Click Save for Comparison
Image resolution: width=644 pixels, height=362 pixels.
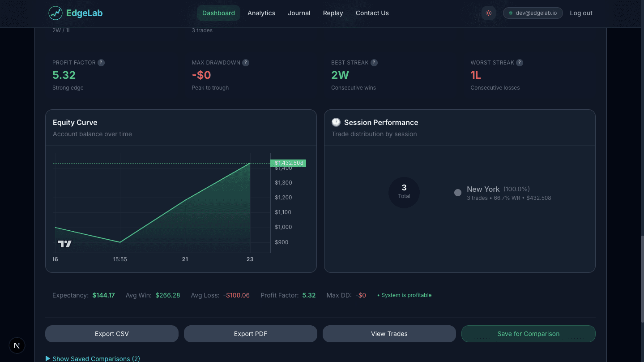click(x=529, y=334)
